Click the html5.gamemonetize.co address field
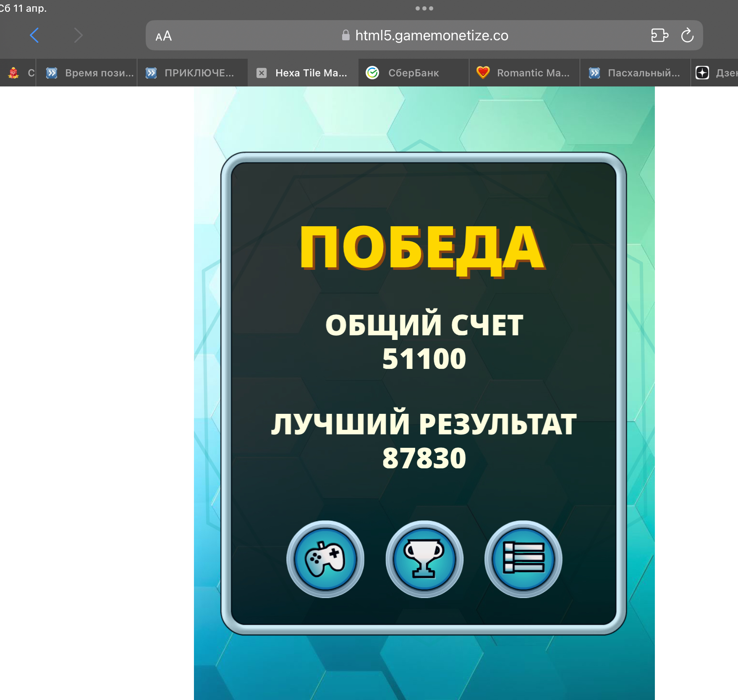This screenshot has width=738, height=700. [432, 36]
